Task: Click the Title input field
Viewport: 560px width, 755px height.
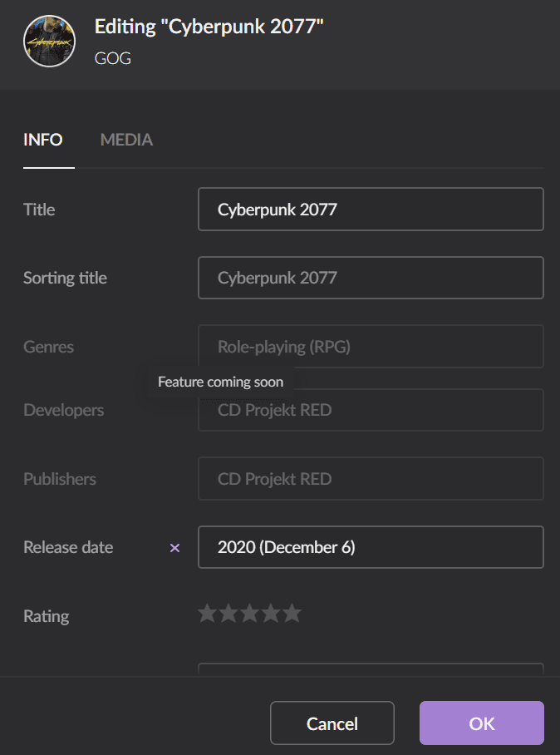Action: (371, 209)
